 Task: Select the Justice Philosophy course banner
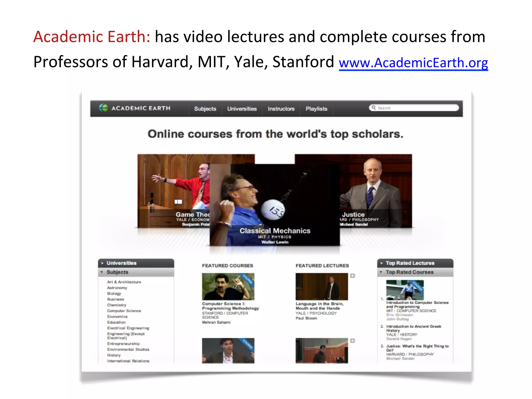(376, 191)
